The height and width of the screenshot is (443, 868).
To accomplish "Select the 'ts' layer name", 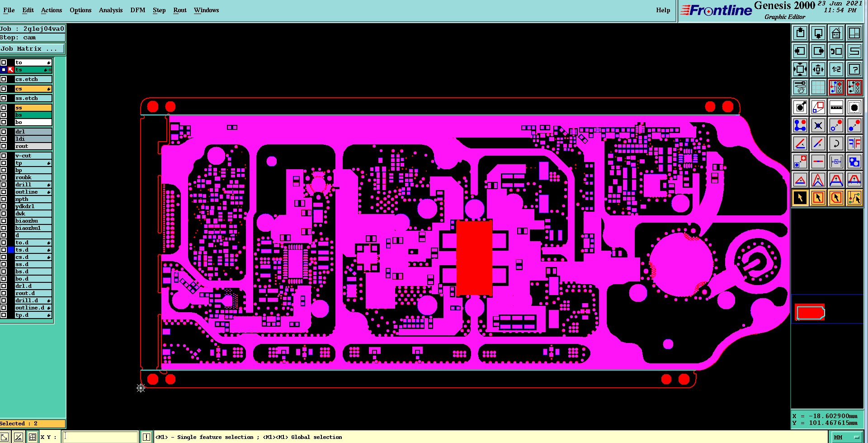I will [33, 70].
